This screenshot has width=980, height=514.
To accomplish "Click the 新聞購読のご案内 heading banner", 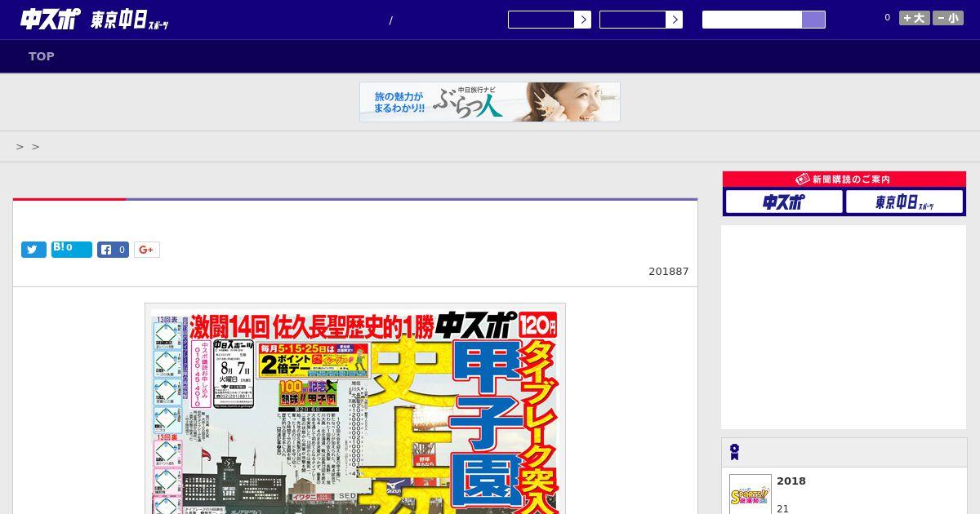I will coord(844,179).
